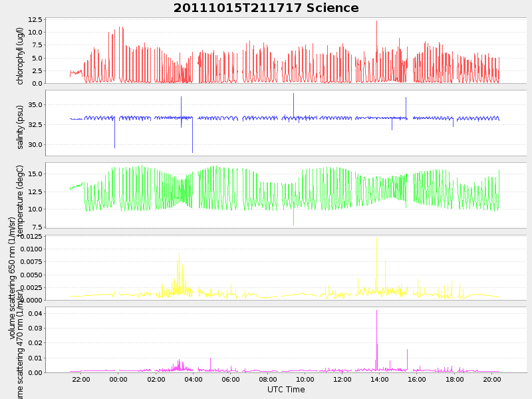
Task: Click the 14:00 time tick label
Action: point(380,379)
